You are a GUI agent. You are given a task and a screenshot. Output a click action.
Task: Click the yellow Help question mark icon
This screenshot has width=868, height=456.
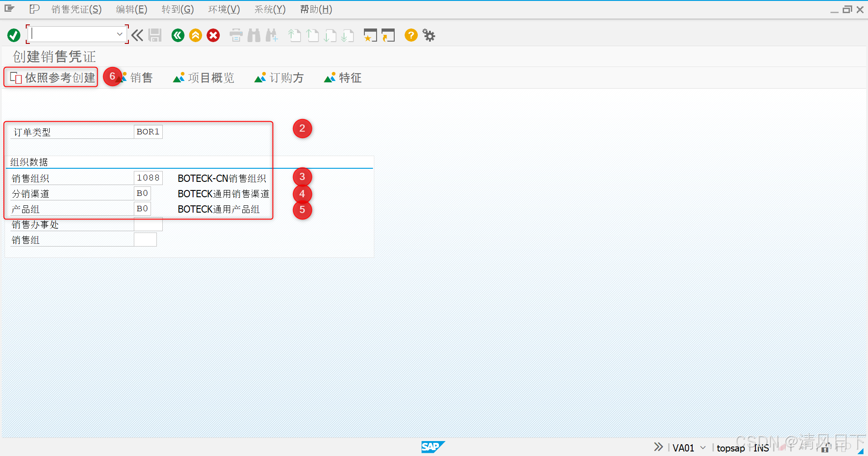click(411, 35)
